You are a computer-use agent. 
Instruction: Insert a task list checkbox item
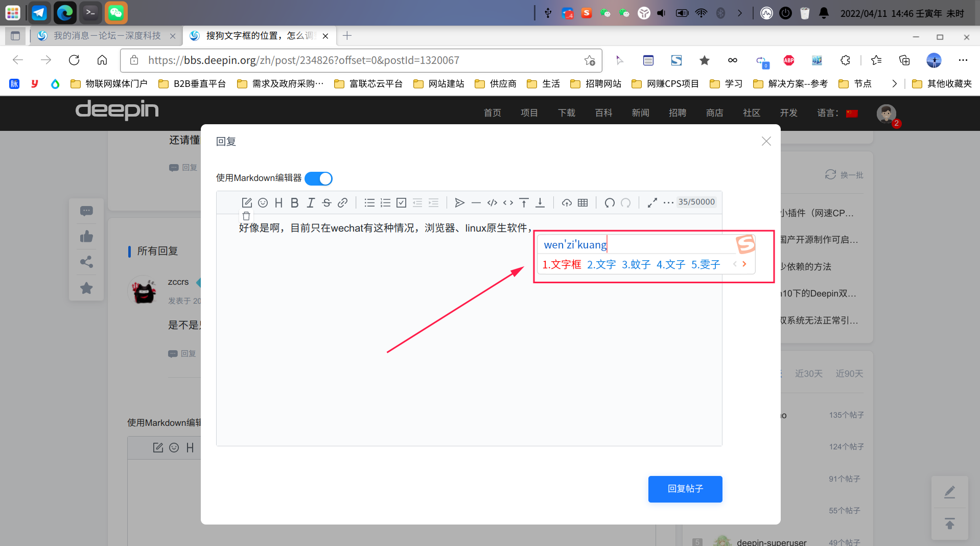click(401, 203)
